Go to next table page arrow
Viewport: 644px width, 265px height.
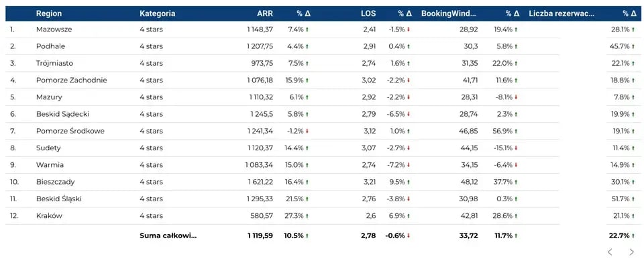tap(632, 252)
